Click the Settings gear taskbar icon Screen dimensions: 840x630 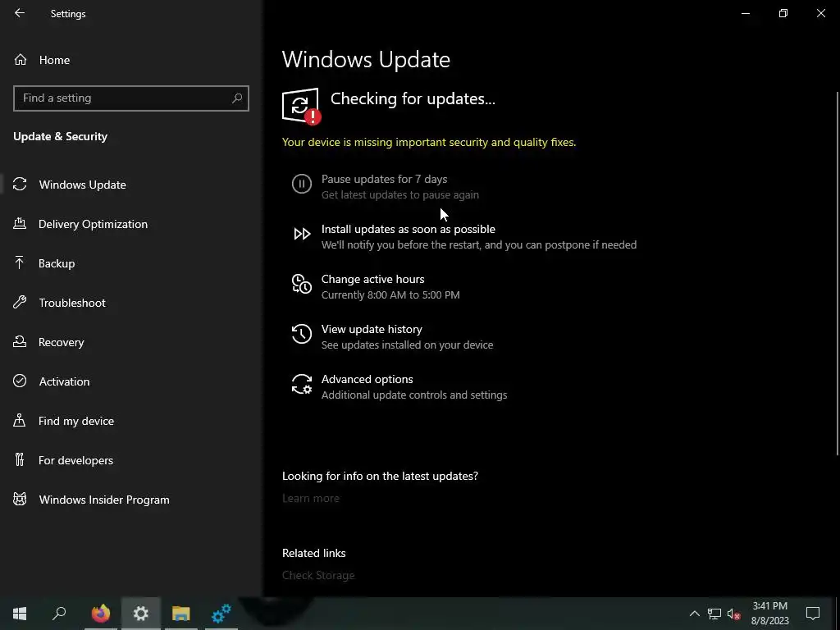[x=141, y=614]
